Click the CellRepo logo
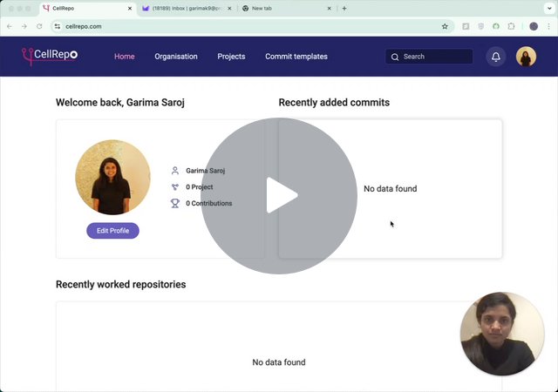 point(50,57)
